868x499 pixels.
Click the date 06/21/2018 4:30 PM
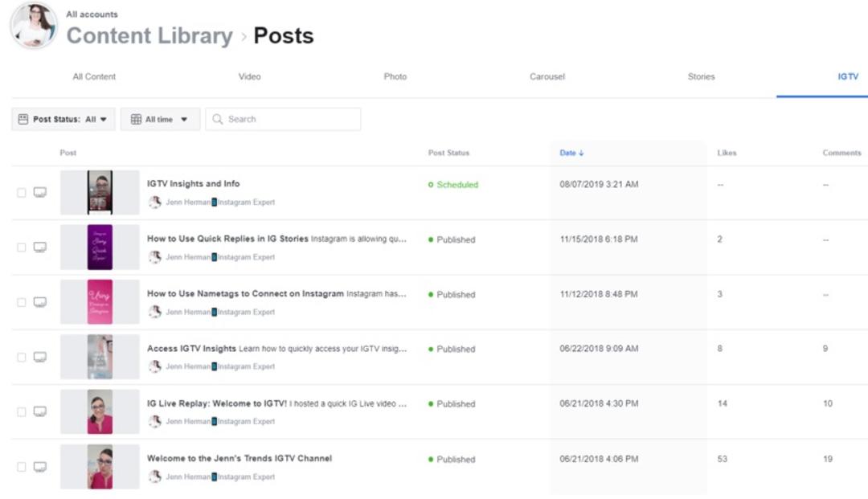pyautogui.click(x=599, y=403)
